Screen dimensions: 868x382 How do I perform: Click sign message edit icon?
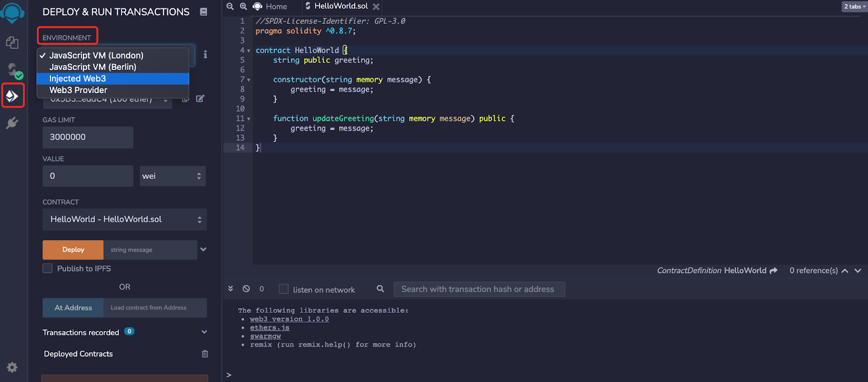[200, 99]
